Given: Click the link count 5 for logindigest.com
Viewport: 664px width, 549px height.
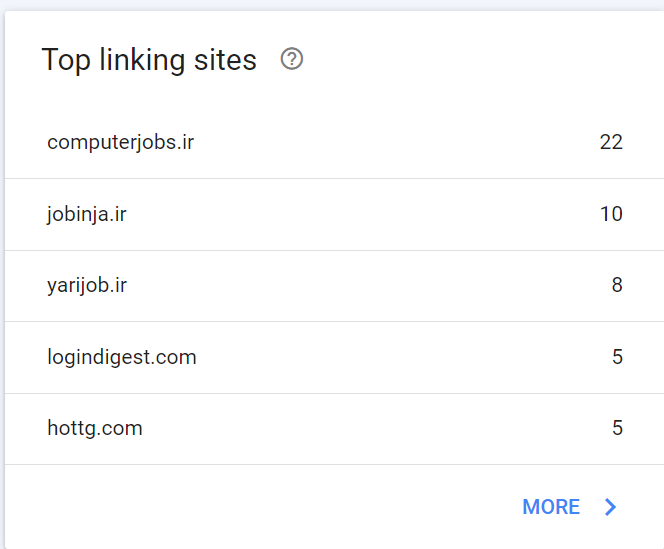Looking at the screenshot, I should (x=617, y=357).
